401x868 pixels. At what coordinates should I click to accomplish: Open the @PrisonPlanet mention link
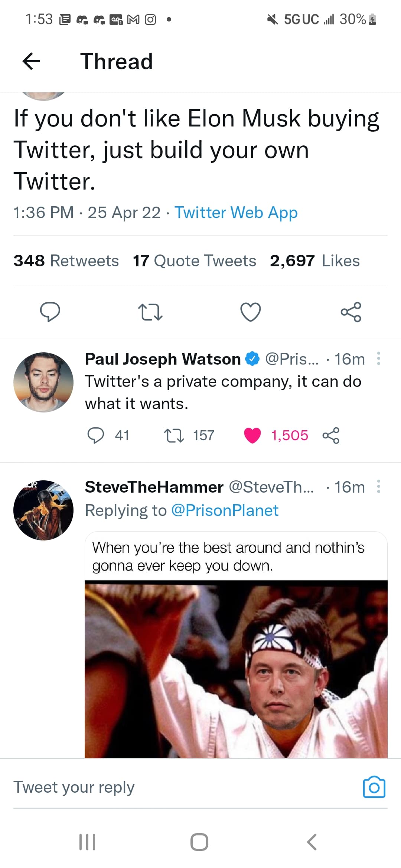(225, 510)
